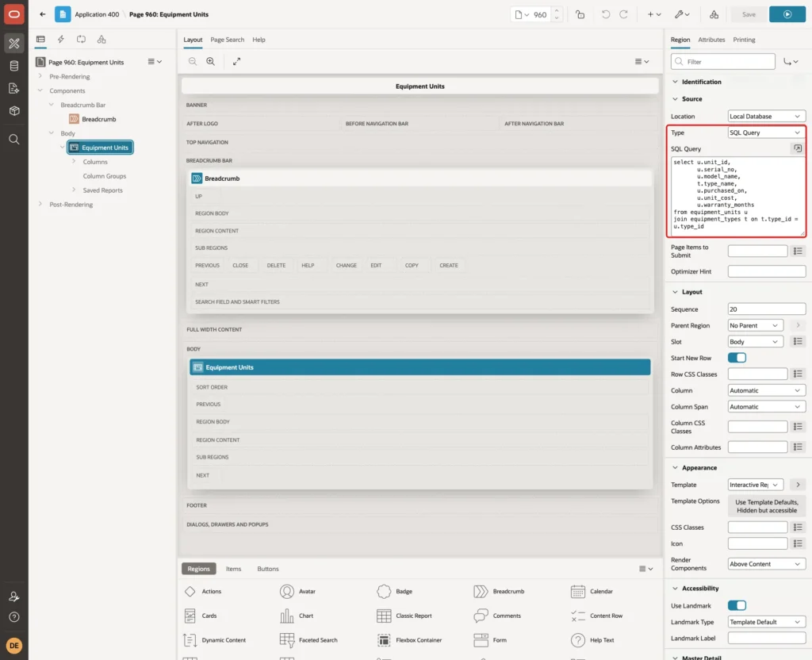Expand the Columns tree node
Screen dimensions: 812x660
(x=74, y=162)
